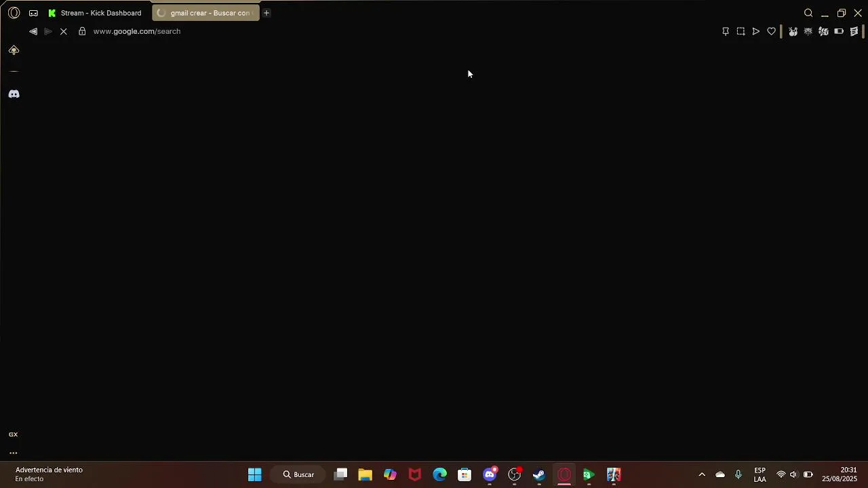
Task: Change the ESP LAA input language
Action: (x=760, y=474)
